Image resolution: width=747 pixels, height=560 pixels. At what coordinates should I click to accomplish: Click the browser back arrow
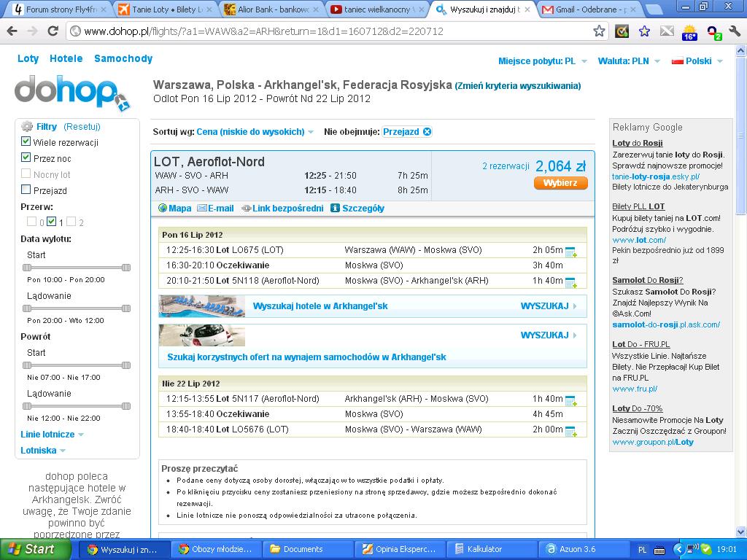coord(12,31)
